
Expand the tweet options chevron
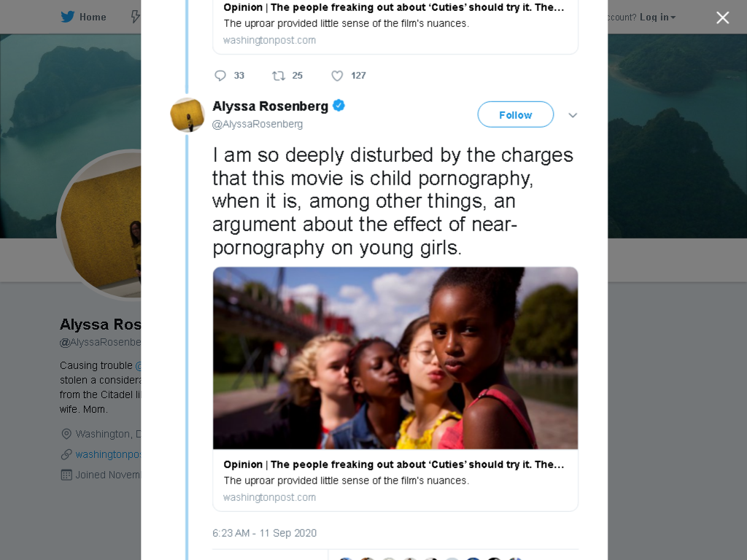pyautogui.click(x=573, y=115)
